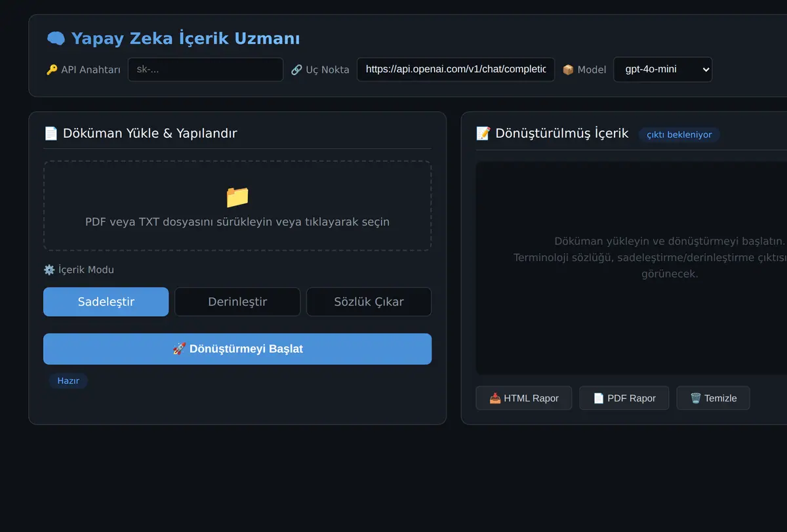Viewport: 787px width, 532px height.
Task: Download the PDF Rapor
Action: pyautogui.click(x=624, y=398)
